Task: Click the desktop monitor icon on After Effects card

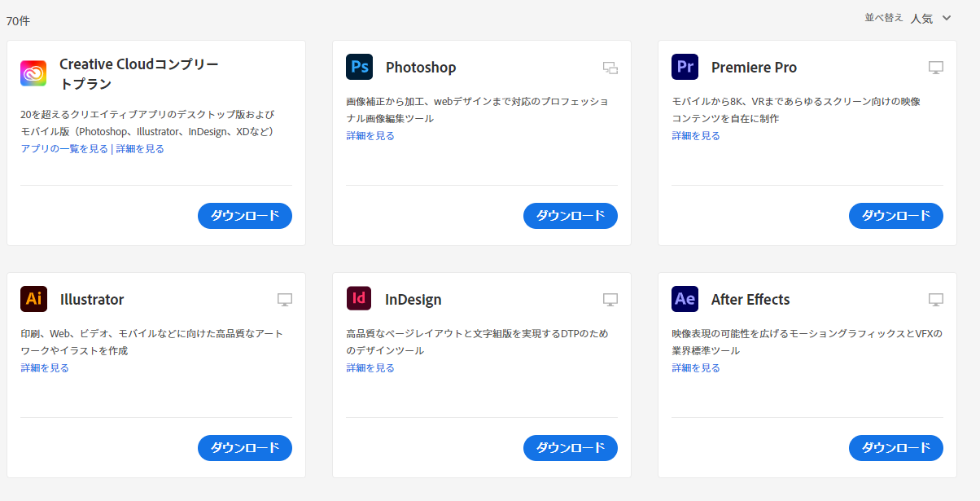Action: (x=935, y=300)
